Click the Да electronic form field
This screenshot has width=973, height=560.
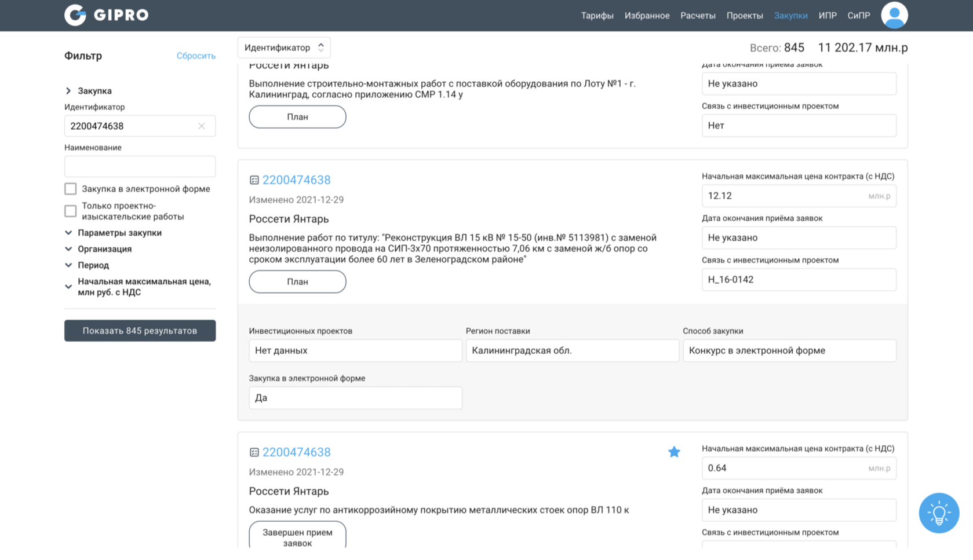coord(355,398)
